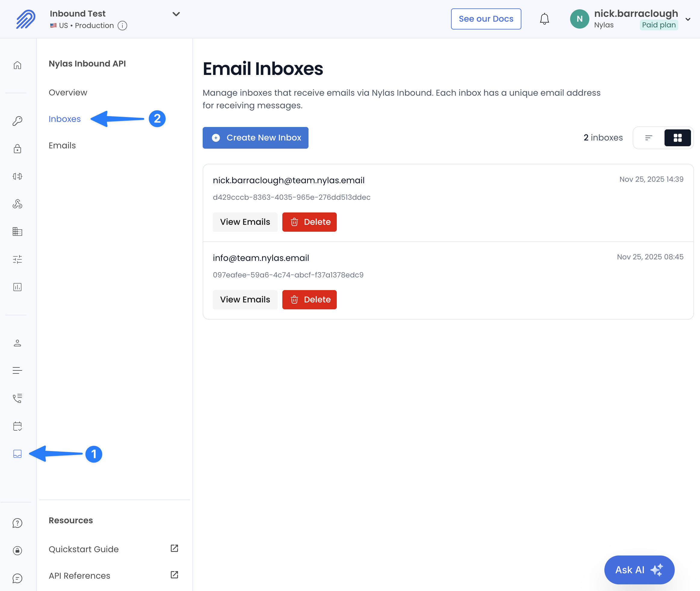
Task: Navigate to the Emails section
Action: coord(62,145)
